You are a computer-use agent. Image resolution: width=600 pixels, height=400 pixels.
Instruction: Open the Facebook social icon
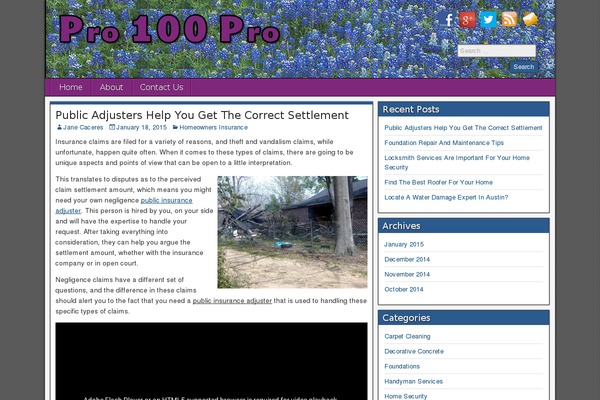coord(446,19)
